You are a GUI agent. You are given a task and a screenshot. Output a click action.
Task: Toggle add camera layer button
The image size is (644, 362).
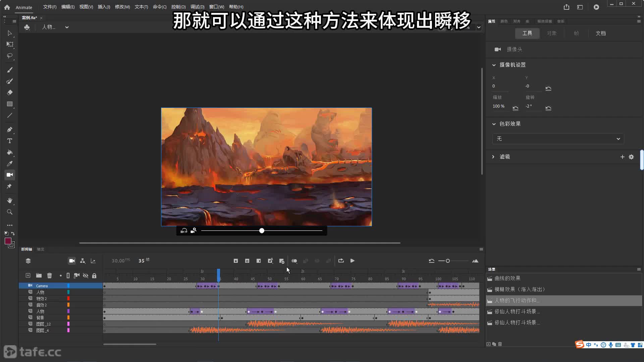[x=72, y=261]
